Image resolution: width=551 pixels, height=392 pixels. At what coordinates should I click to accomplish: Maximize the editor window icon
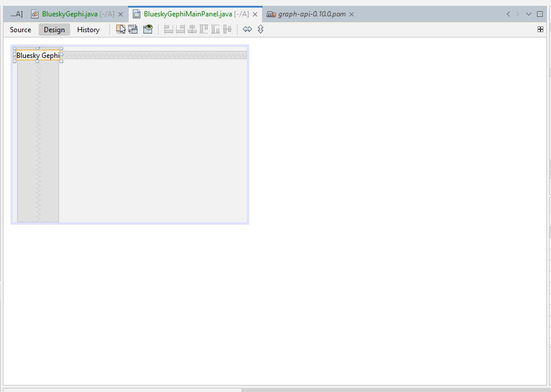(x=540, y=14)
